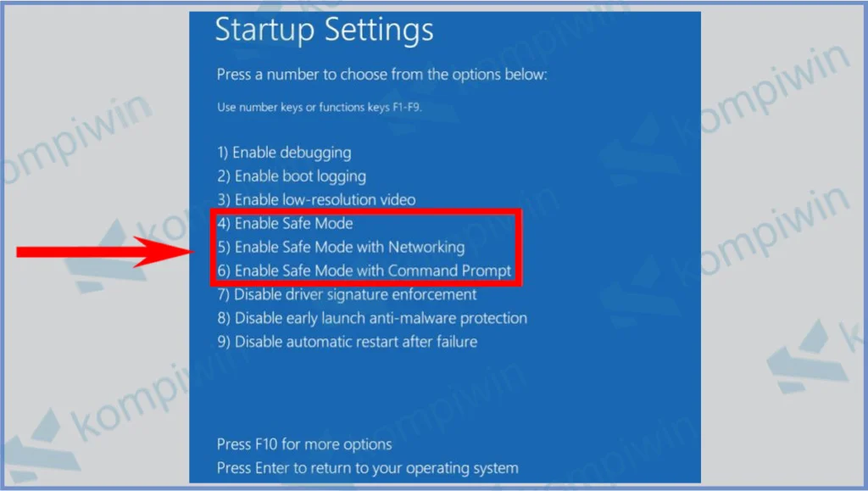868x491 pixels.
Task: Select option 1 Enable debugging
Action: [x=283, y=153]
